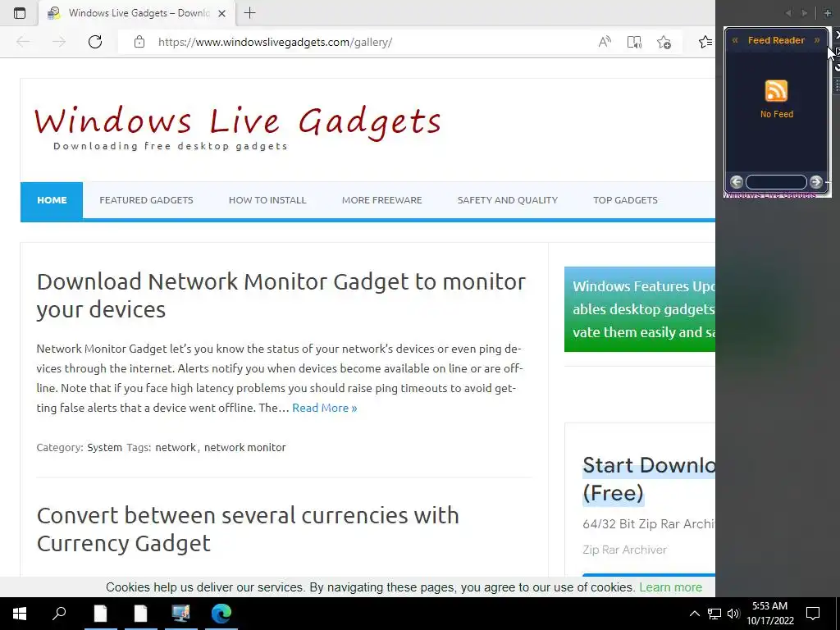Image resolution: width=840 pixels, height=630 pixels.
Task: Open network status tray icon
Action: 714,614
